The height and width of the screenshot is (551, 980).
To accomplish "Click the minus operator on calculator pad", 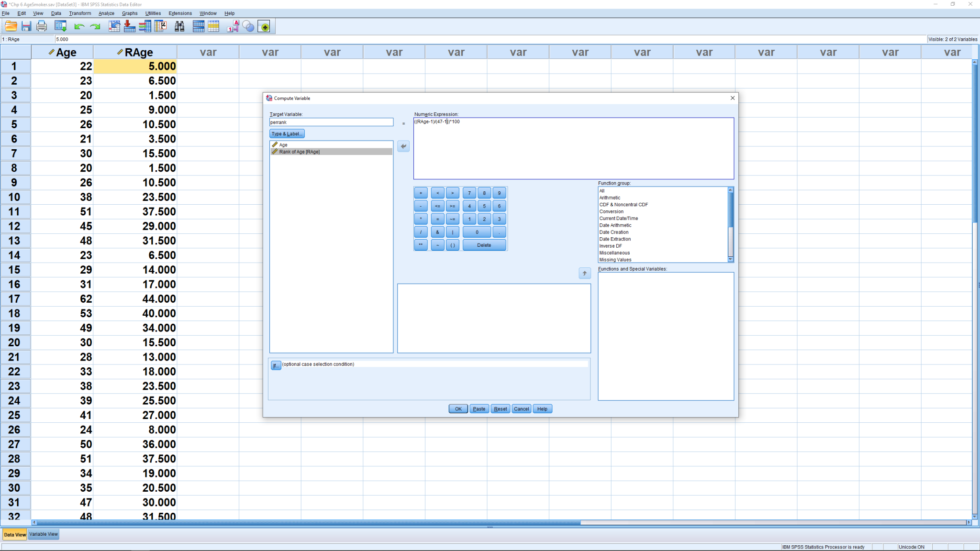I will click(421, 206).
